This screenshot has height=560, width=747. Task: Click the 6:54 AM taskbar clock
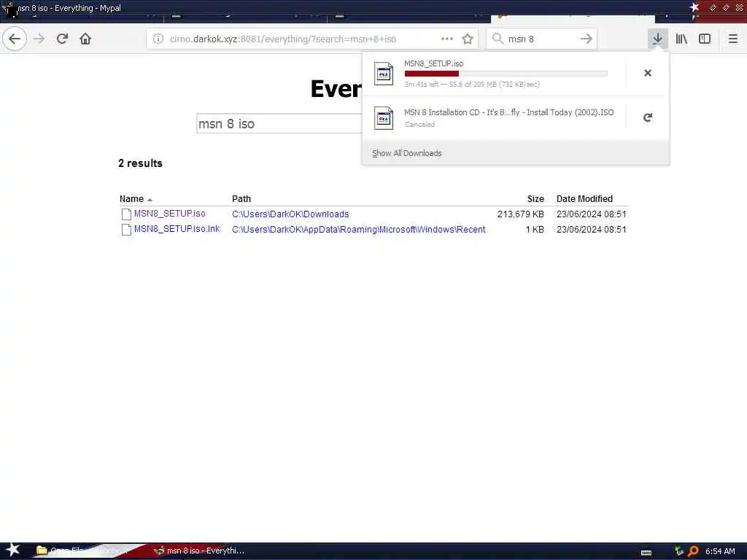pyautogui.click(x=720, y=551)
